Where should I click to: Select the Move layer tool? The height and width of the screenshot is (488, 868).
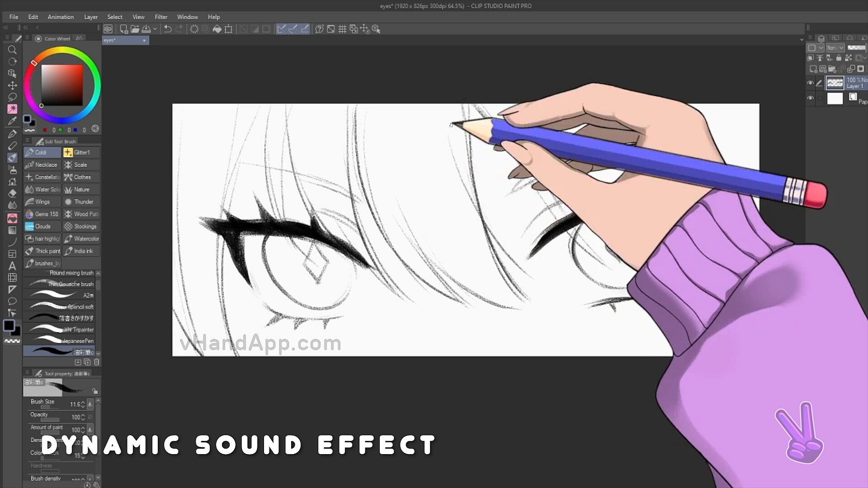12,85
